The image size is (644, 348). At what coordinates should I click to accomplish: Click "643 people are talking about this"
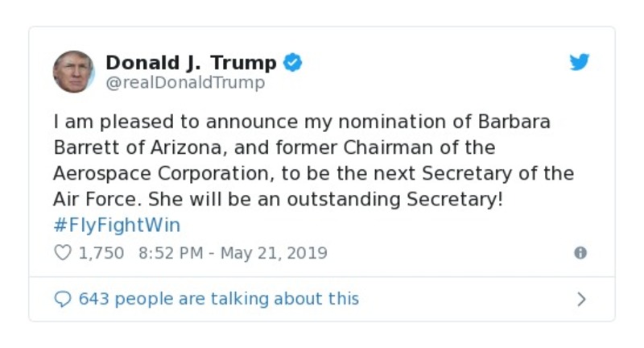[218, 299]
